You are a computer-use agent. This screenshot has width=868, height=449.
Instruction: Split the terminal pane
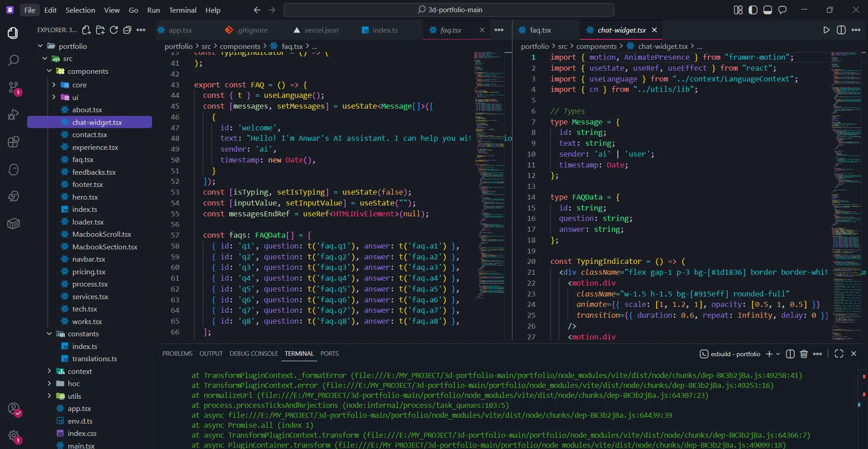[x=790, y=354]
